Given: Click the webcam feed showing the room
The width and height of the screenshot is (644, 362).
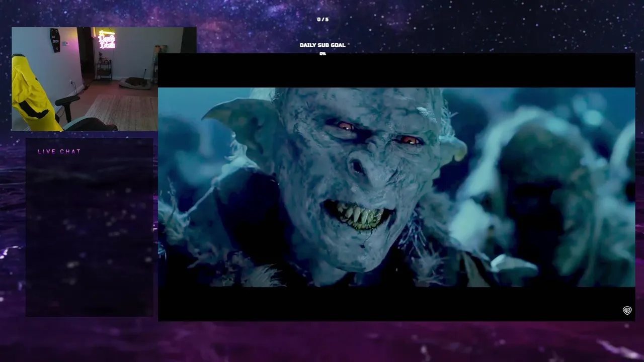Looking at the screenshot, I should point(104,79).
